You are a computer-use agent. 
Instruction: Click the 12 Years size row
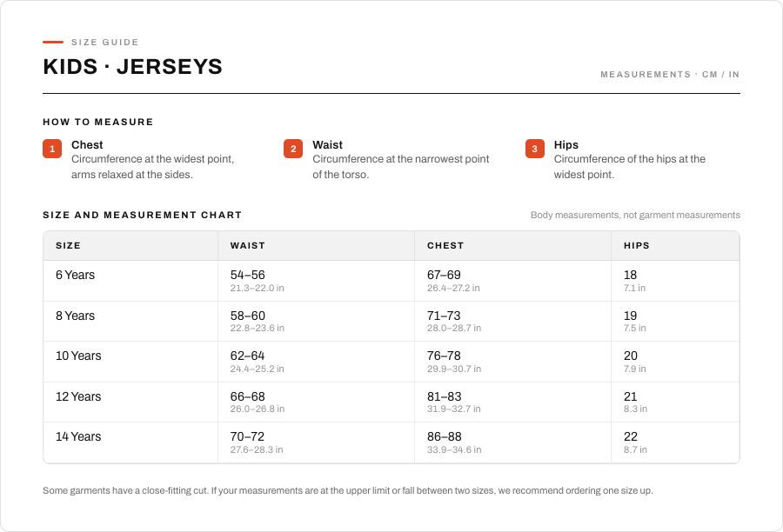coord(391,402)
